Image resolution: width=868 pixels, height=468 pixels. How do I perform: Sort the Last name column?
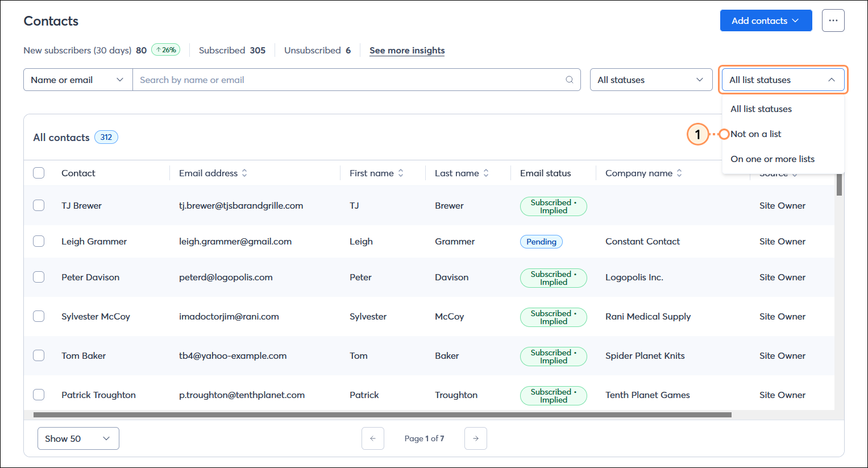coord(485,173)
